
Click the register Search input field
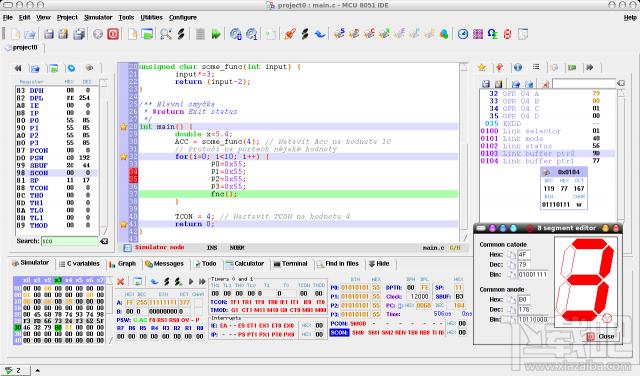coord(69,241)
